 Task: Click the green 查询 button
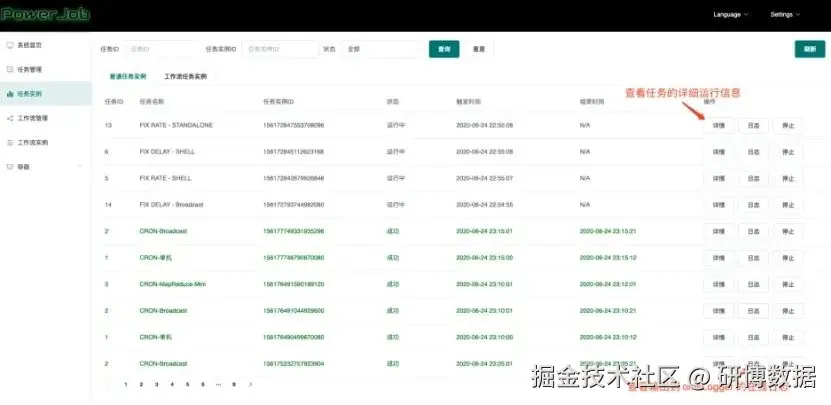[x=444, y=49]
